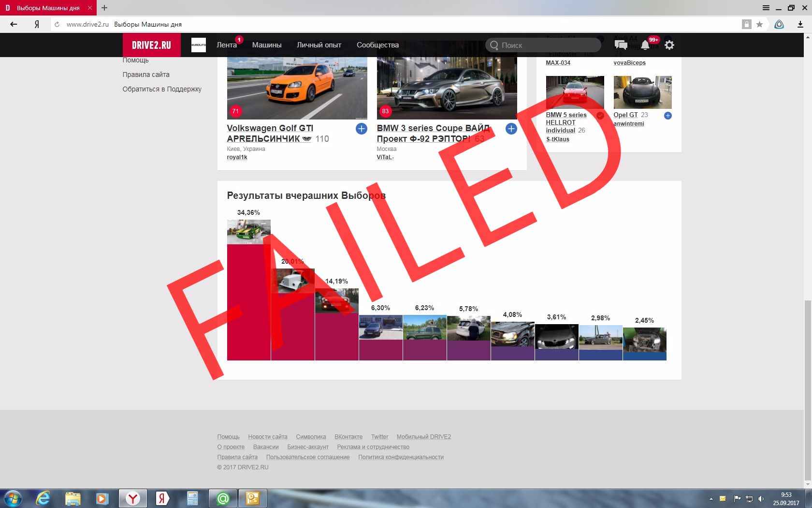Click the plus icon next to Volkswagen Golf GTI
Viewport: 812px width, 508px height.
[x=362, y=129]
